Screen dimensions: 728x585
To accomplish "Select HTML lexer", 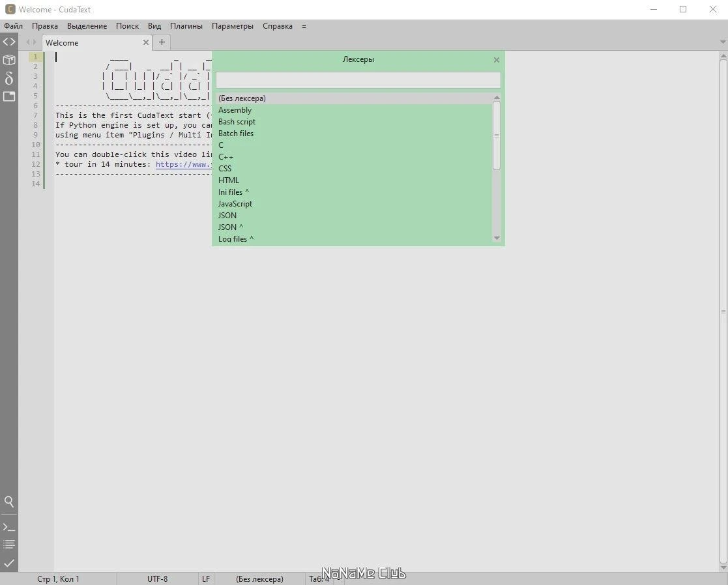I will [x=355, y=180].
